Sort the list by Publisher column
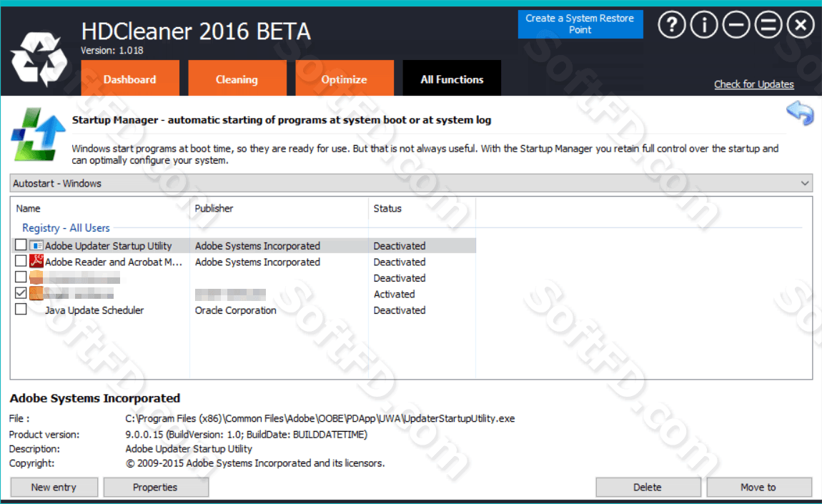 (214, 208)
